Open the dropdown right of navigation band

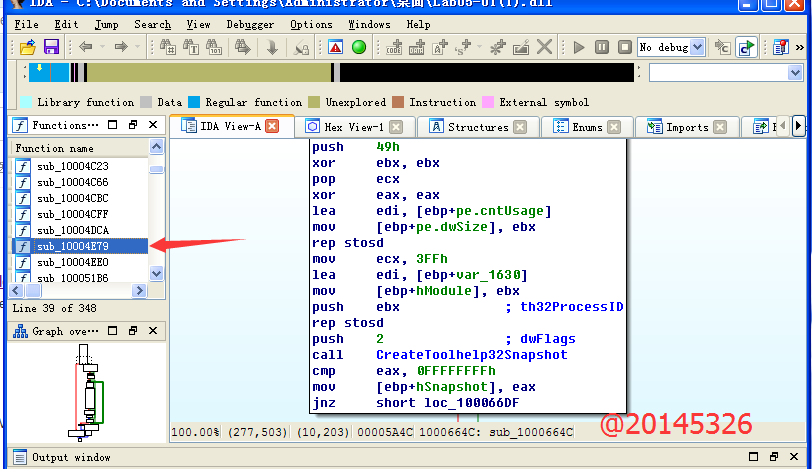pyautogui.click(x=794, y=73)
